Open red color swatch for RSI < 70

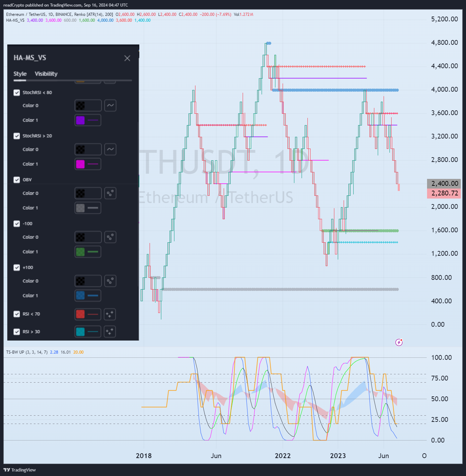88,314
